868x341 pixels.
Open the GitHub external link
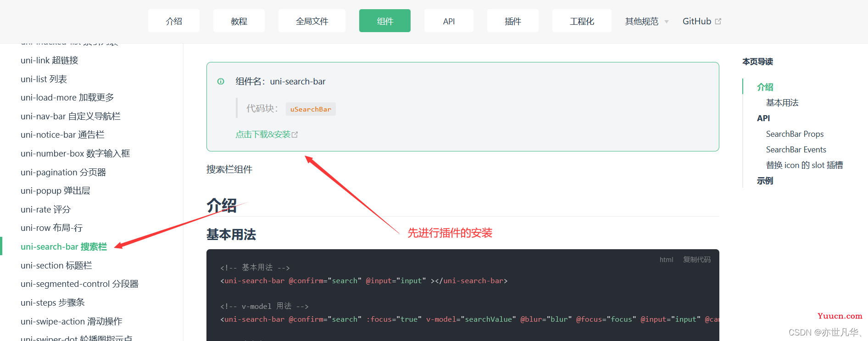pyautogui.click(x=701, y=21)
